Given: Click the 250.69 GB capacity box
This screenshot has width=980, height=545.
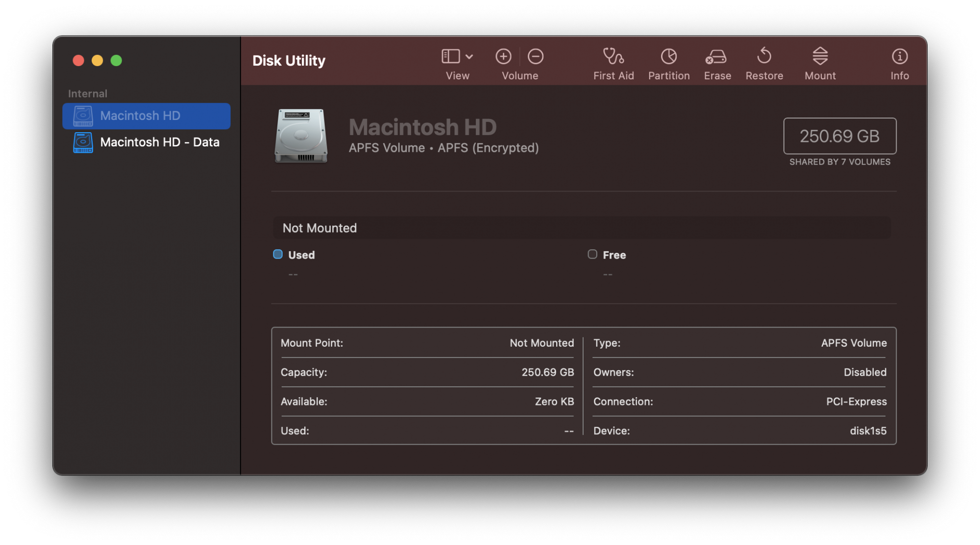Looking at the screenshot, I should click(x=839, y=136).
